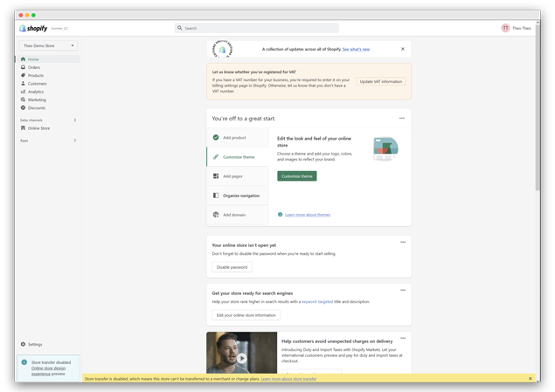
Task: Close the yellow store transfer notice
Action: tap(531, 379)
